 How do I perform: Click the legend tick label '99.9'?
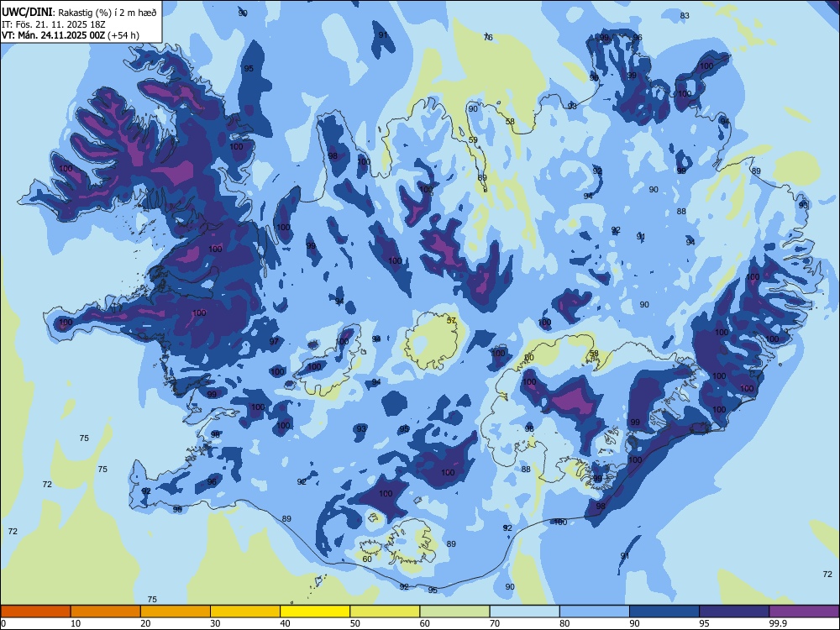(x=778, y=623)
